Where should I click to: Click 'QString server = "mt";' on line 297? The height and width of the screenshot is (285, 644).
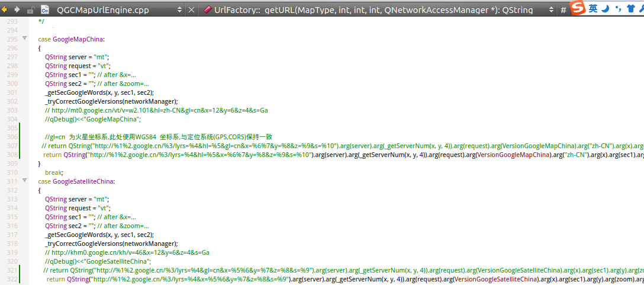tap(77, 57)
